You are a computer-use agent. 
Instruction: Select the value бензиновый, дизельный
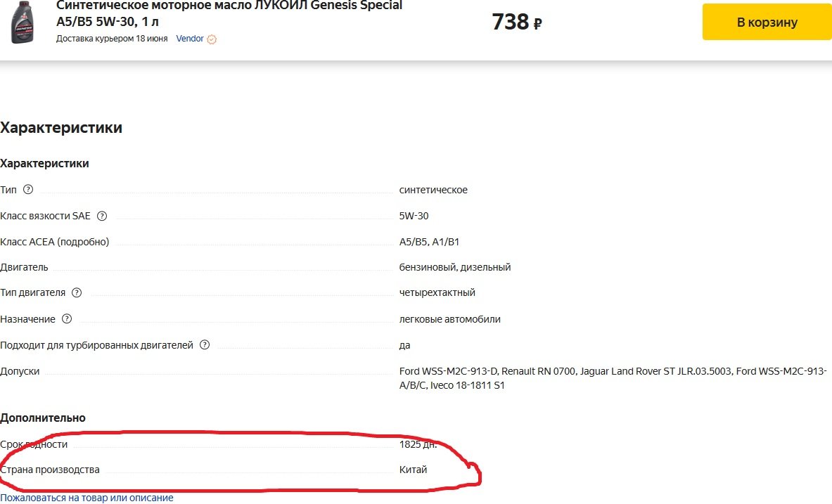coord(455,267)
